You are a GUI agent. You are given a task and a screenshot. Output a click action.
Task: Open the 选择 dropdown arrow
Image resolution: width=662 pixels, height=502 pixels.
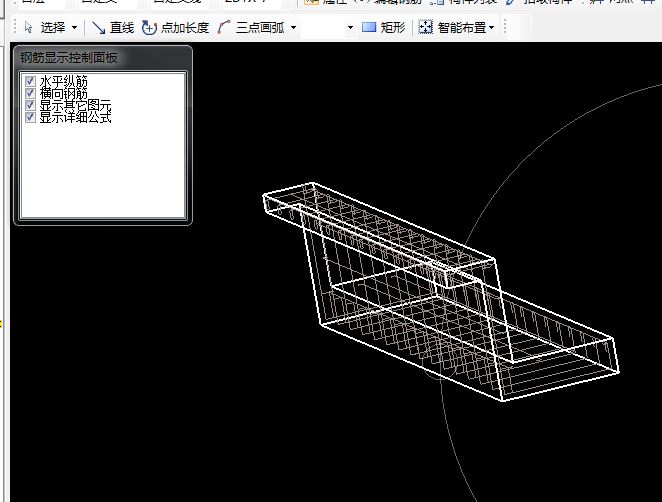point(75,28)
